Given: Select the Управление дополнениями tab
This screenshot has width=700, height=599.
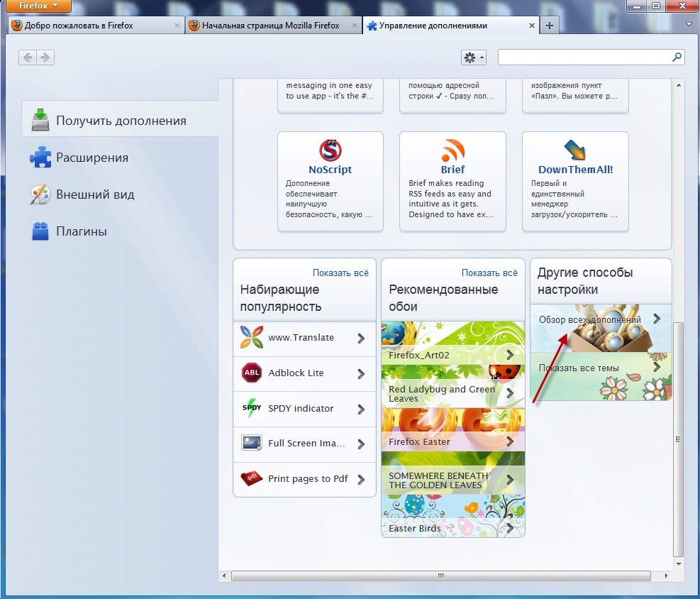Looking at the screenshot, I should tap(450, 26).
